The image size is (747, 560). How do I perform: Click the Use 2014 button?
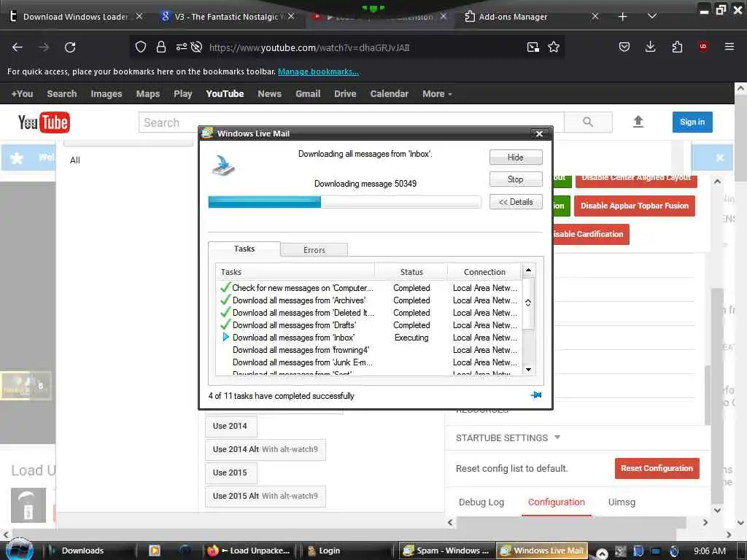point(231,426)
